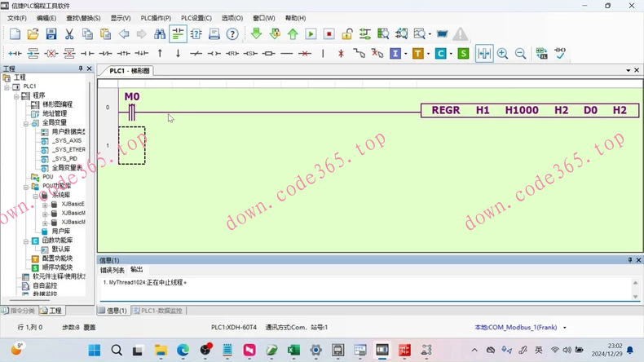Switch to the 输出 tab

[136, 270]
